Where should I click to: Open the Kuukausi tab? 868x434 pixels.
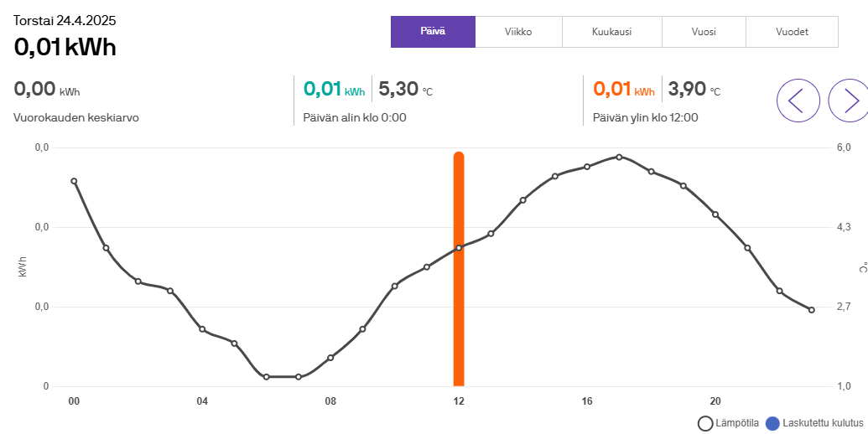pyautogui.click(x=611, y=32)
